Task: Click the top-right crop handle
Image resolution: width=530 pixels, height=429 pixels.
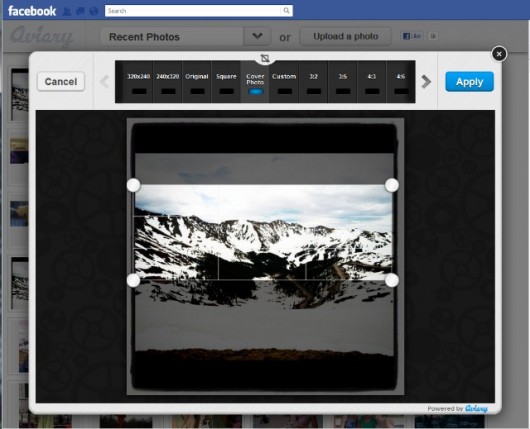Action: pos(392,185)
